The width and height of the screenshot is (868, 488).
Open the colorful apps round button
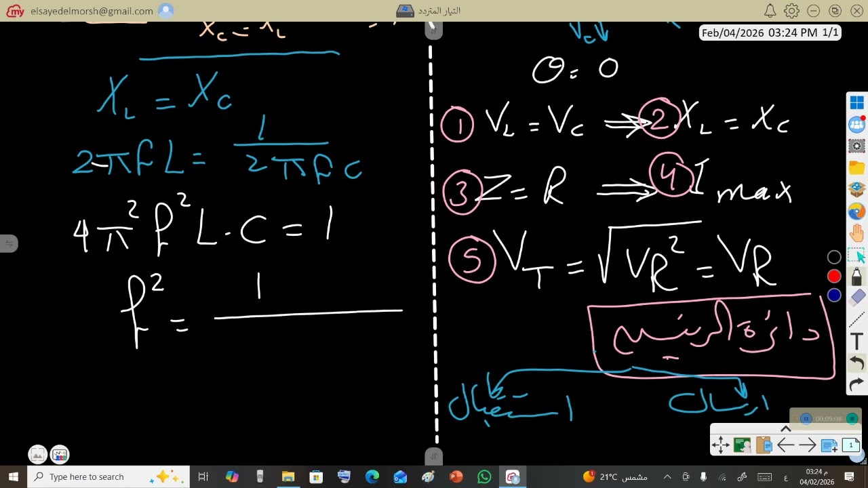pos(60,455)
